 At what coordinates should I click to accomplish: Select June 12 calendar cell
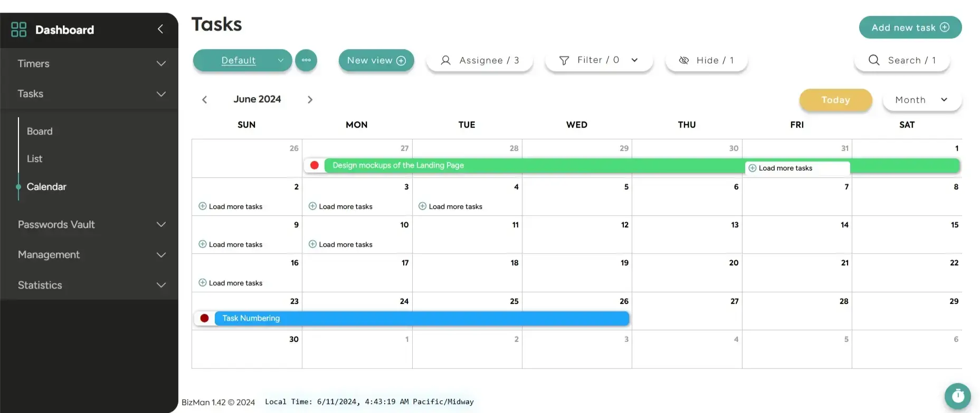pyautogui.click(x=577, y=235)
